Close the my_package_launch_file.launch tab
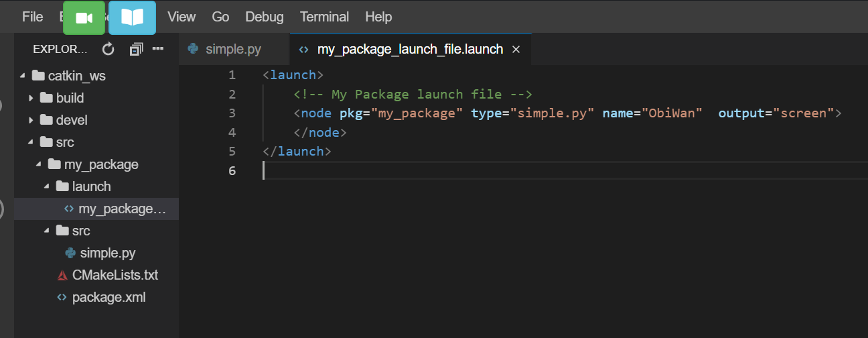The image size is (868, 338). point(516,50)
